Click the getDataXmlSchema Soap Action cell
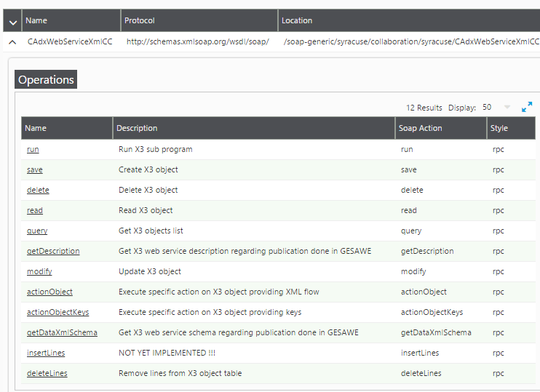Screen dimensions: 540x392 pyautogui.click(x=436, y=332)
